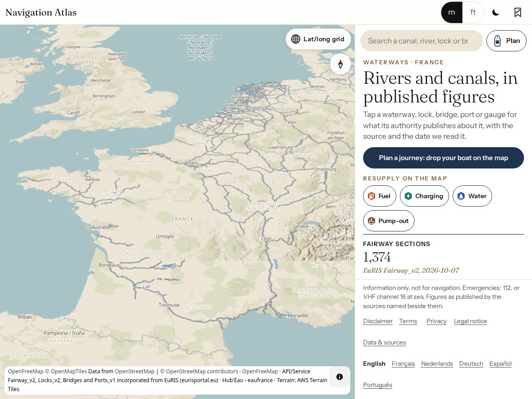
Task: Switch language to Português
Action: pyautogui.click(x=378, y=385)
